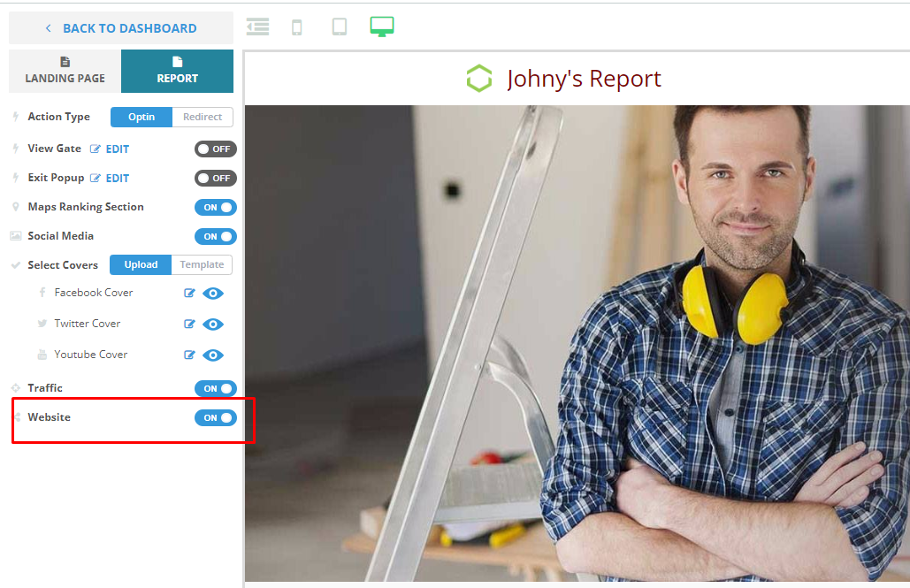Turn on the Exit Popup toggle
Viewport: 910px width, 588px height.
tap(215, 179)
